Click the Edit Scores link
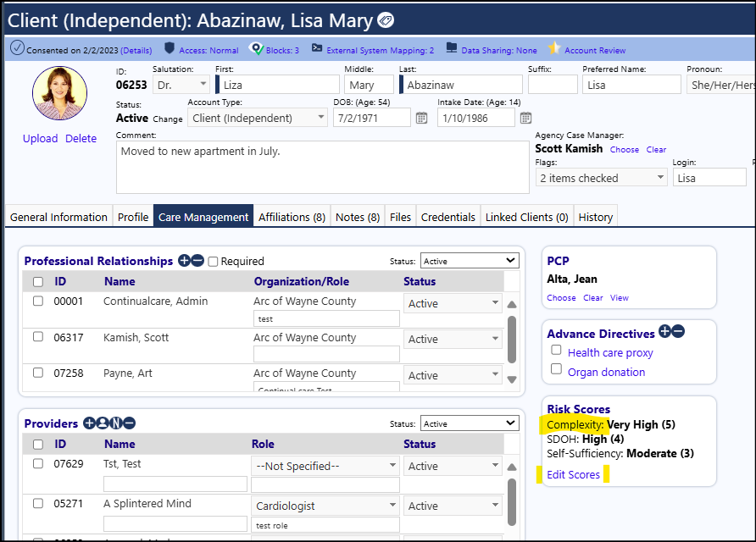Screen dimensions: 756x542 (x=573, y=474)
